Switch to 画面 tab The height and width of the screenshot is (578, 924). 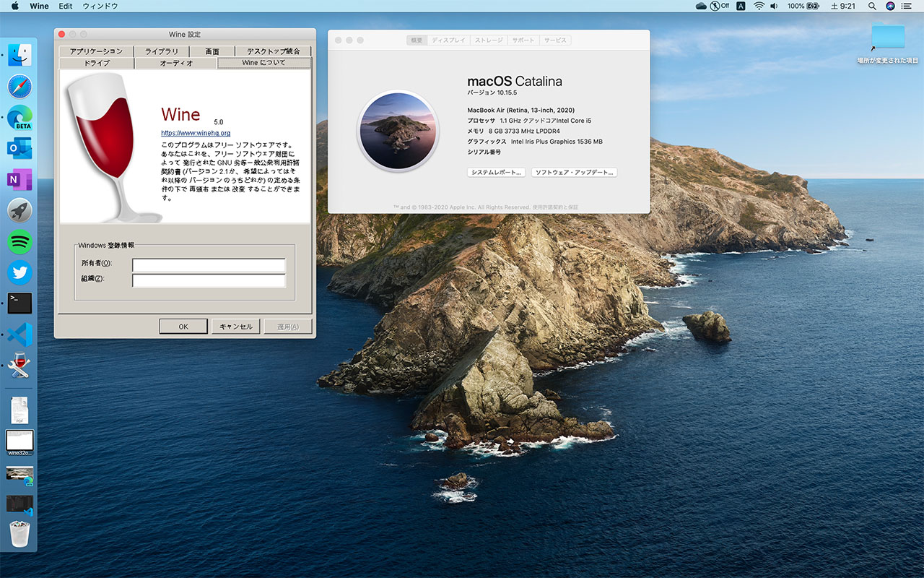pos(212,51)
